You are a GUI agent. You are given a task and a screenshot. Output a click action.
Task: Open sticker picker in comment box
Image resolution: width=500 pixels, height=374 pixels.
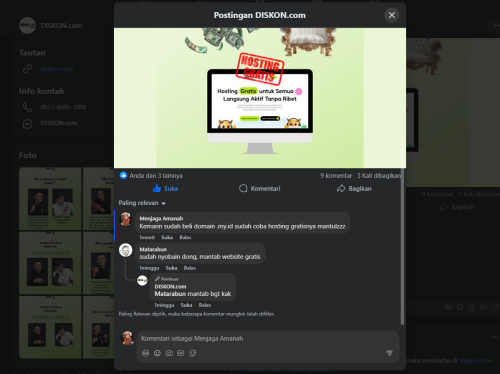coord(192,353)
